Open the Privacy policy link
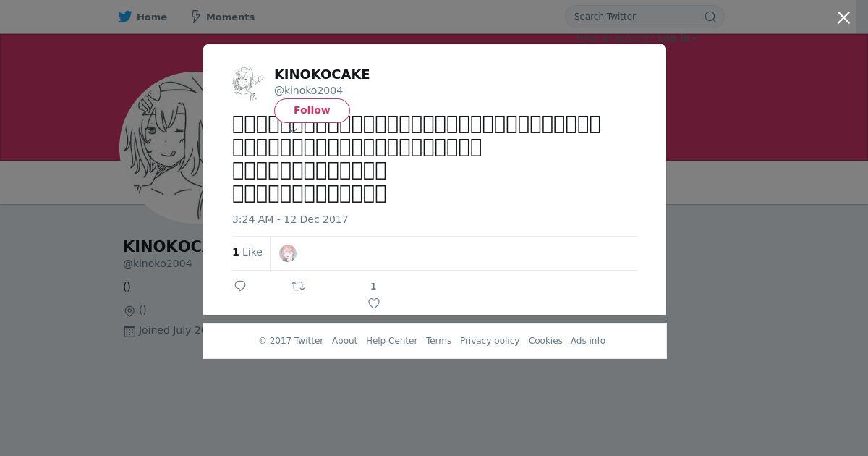868x456 pixels. (490, 341)
